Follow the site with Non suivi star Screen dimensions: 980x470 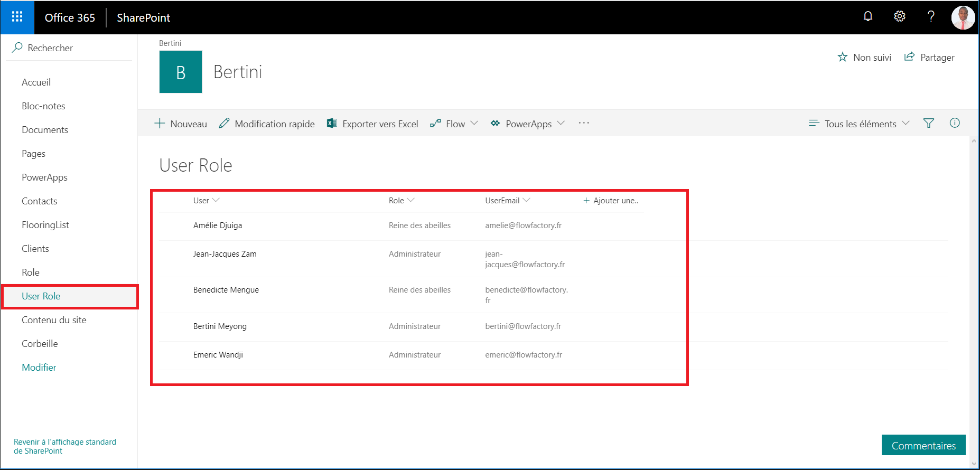(x=864, y=57)
